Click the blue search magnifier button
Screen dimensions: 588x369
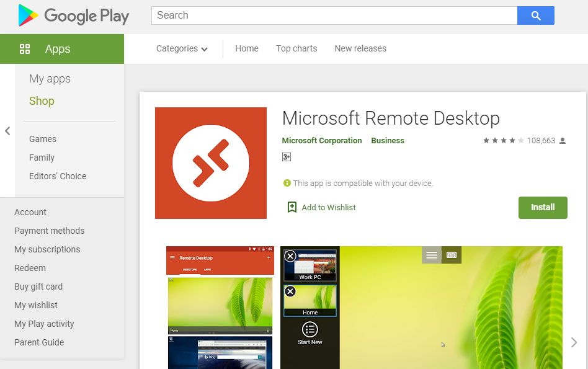coord(535,16)
